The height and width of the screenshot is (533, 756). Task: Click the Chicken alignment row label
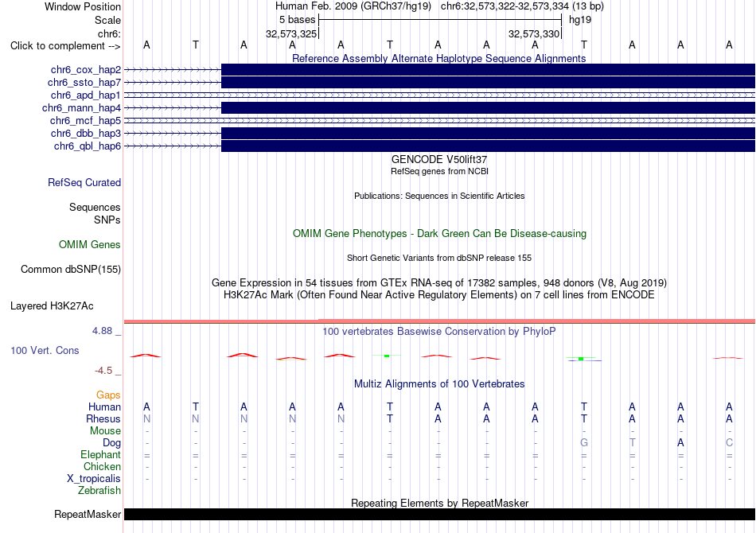(x=102, y=466)
